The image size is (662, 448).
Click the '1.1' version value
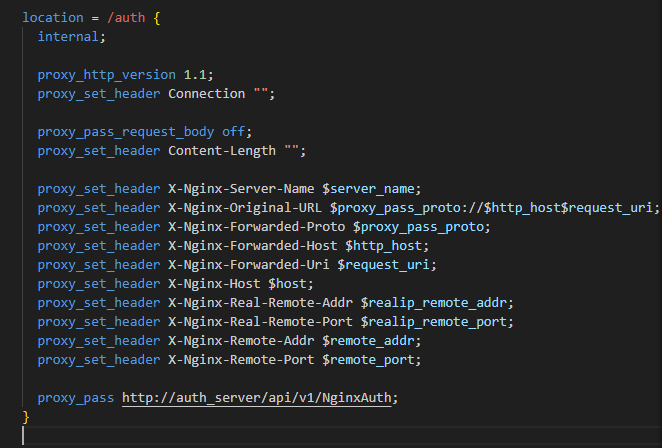pos(195,75)
